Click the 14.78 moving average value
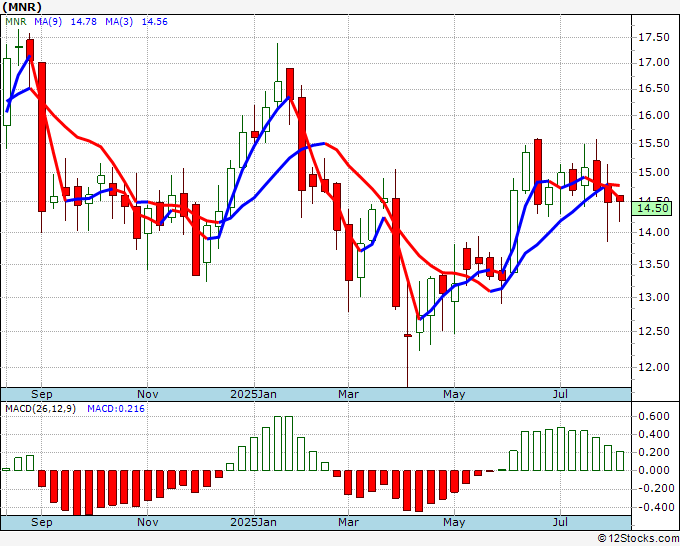 [x=84, y=22]
